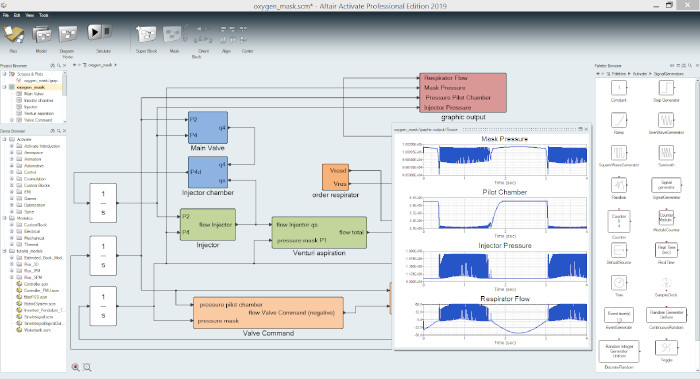Screen dimensions: 700x379
Task: Select the Main Valve blue block
Action: tap(208, 128)
